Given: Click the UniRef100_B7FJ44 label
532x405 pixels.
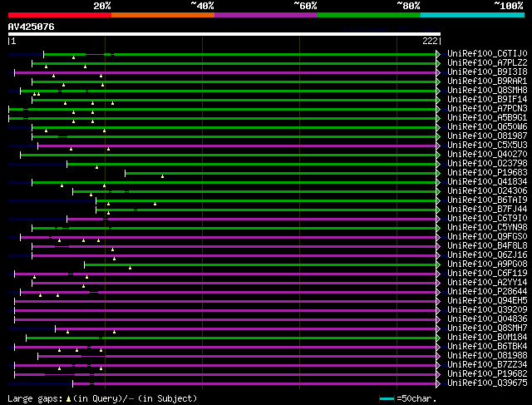Looking at the screenshot, I should [487, 210].
